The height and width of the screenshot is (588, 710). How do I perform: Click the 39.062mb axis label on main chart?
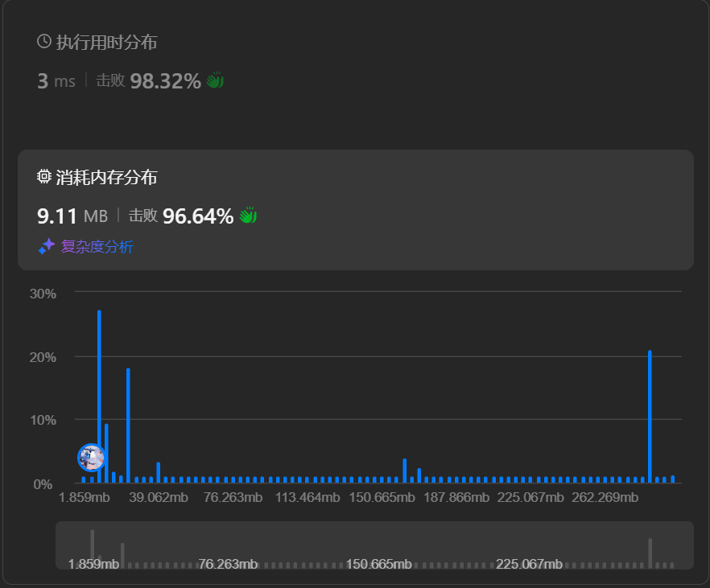(159, 497)
